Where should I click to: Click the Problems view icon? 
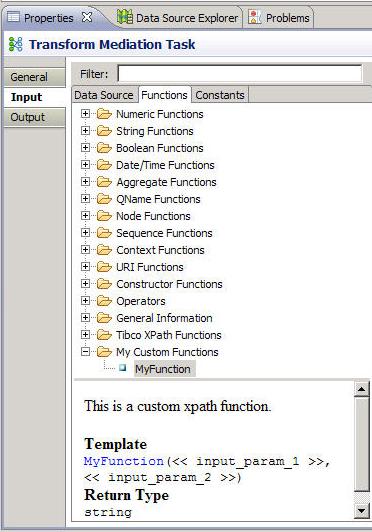[255, 17]
